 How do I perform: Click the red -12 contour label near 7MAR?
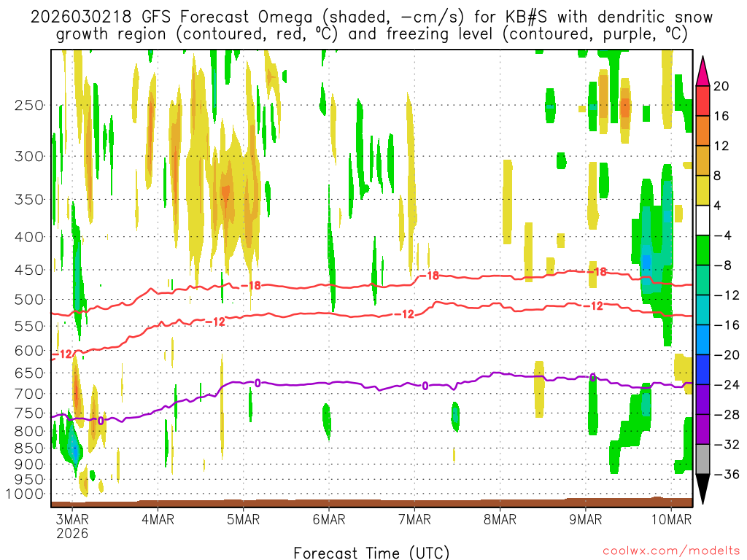tap(404, 314)
